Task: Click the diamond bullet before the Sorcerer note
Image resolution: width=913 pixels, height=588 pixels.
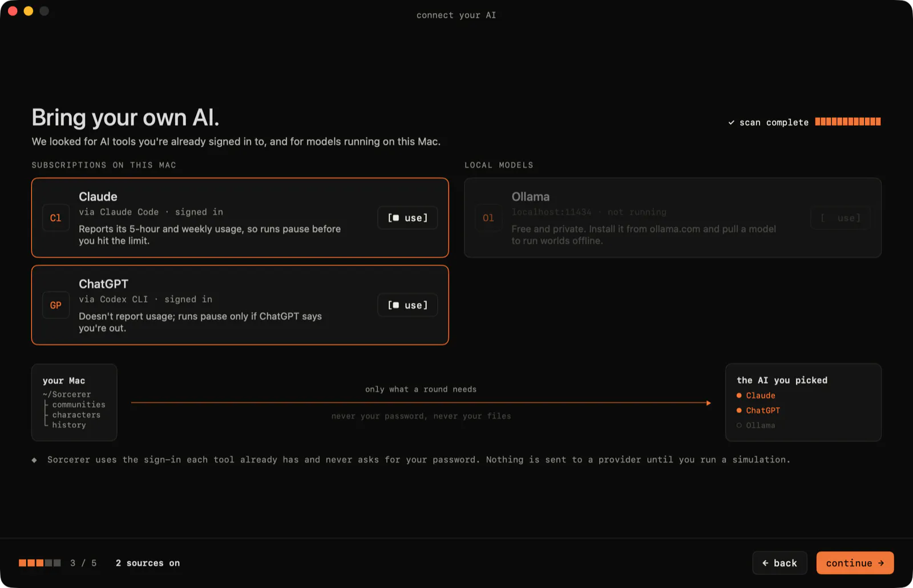Action: tap(34, 460)
